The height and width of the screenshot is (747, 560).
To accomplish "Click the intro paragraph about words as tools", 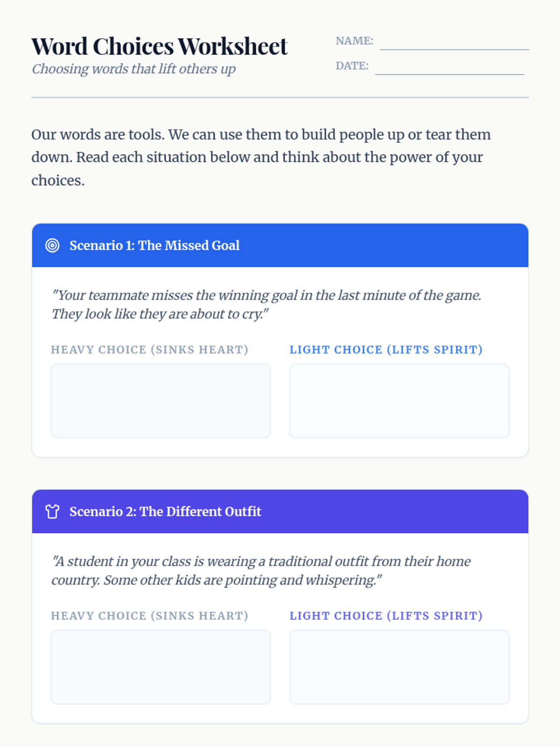I will tap(260, 157).
